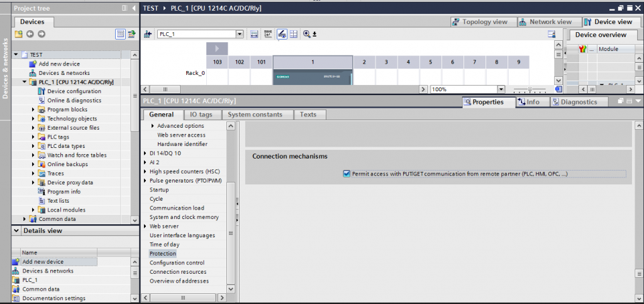644x304 pixels.
Task: Click the hardware catalog panel icon at right of toolbar
Action: click(552, 35)
